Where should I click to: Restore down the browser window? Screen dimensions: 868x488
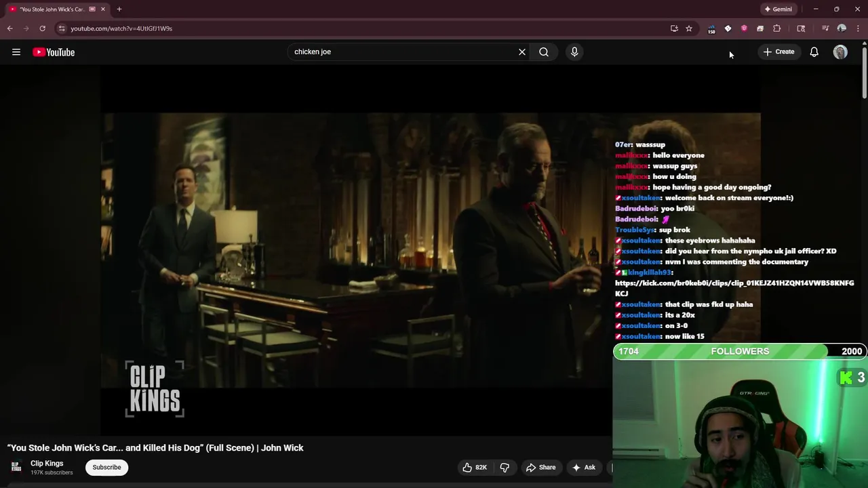coord(836,9)
